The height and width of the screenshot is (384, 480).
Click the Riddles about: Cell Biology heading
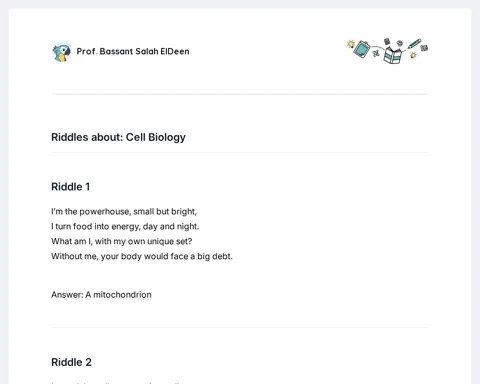click(x=118, y=137)
